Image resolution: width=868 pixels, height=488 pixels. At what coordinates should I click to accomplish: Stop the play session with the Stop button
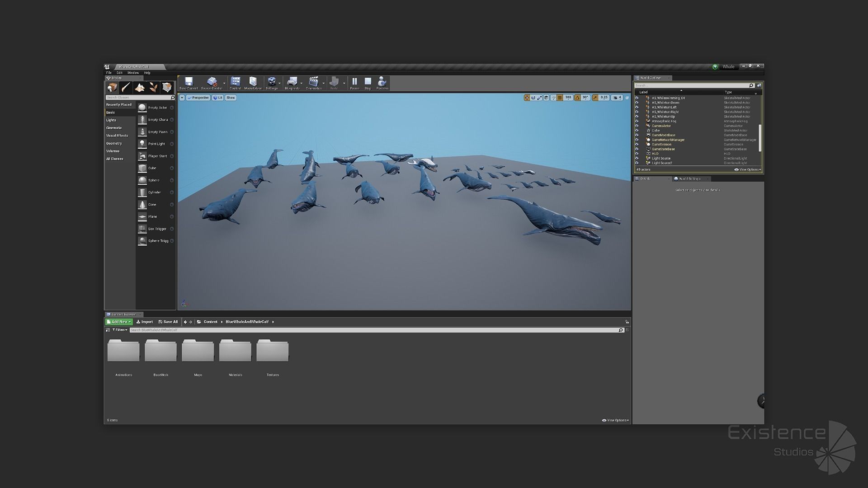[x=368, y=82]
